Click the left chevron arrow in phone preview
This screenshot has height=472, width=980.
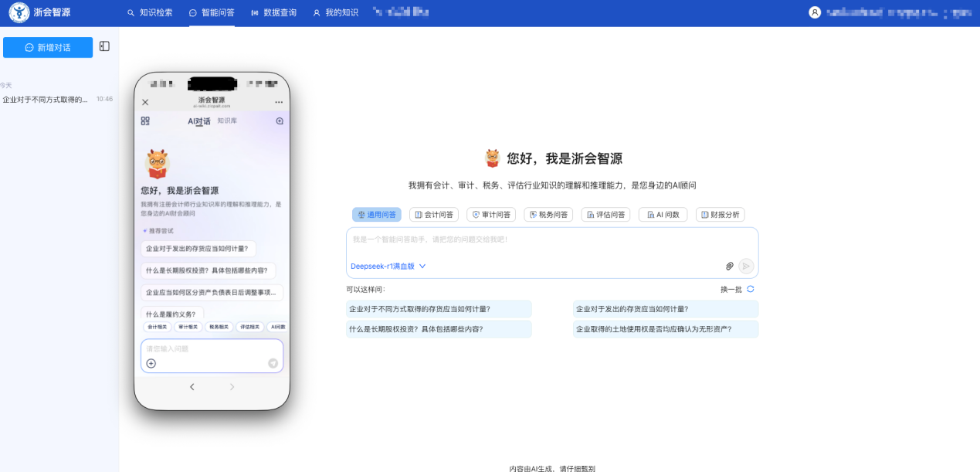coord(192,386)
